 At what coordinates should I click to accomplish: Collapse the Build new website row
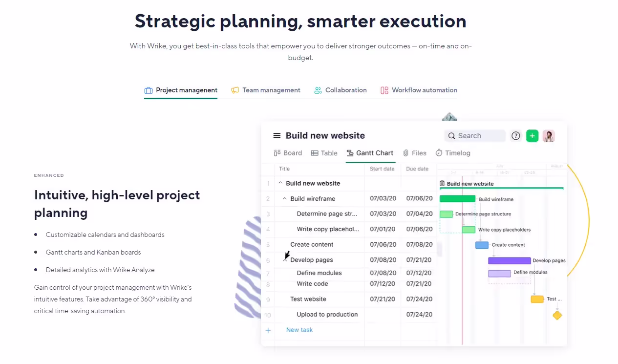280,183
